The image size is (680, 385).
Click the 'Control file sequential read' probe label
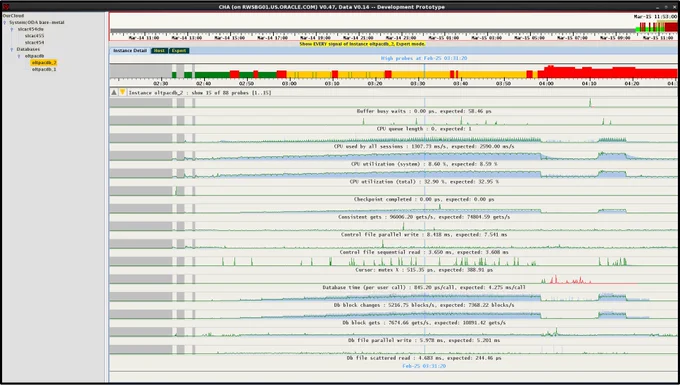424,252
